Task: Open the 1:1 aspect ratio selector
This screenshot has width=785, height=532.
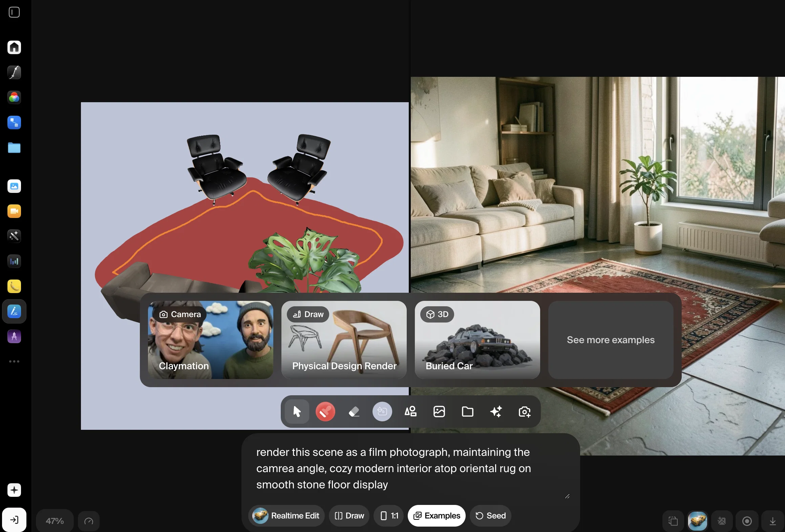Action: point(389,516)
